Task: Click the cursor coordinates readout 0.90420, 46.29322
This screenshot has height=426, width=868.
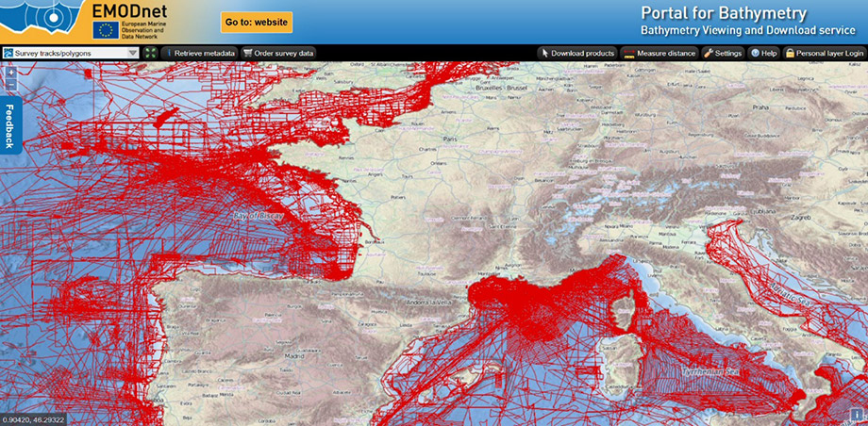Action: pyautogui.click(x=32, y=420)
